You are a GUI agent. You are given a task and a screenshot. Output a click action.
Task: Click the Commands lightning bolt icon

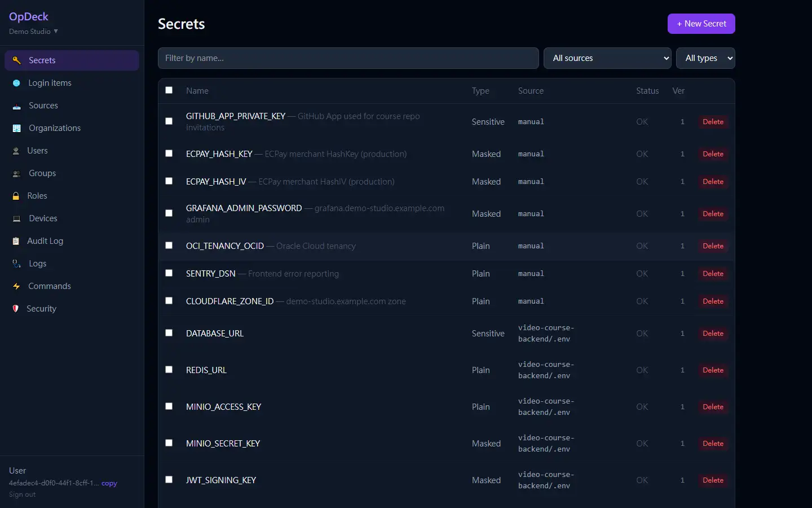[16, 286]
